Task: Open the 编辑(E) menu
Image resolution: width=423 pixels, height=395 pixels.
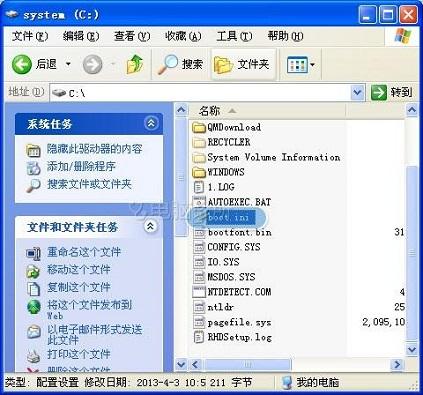Action: pos(81,36)
